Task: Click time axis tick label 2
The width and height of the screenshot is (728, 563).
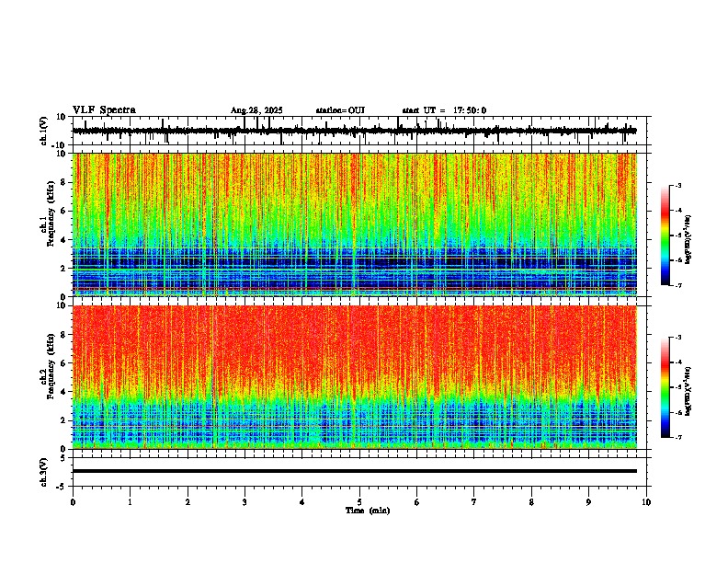Action: (188, 502)
